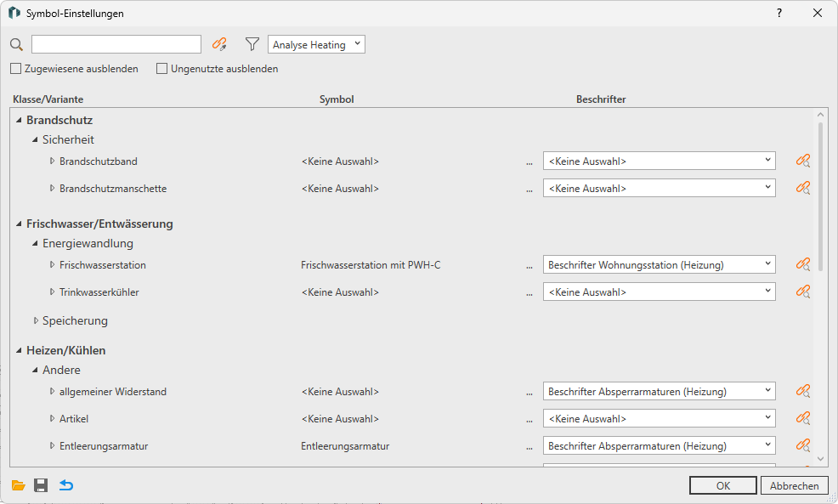Open symbol browse dots for Artikel
The image size is (838, 504).
pyautogui.click(x=529, y=420)
